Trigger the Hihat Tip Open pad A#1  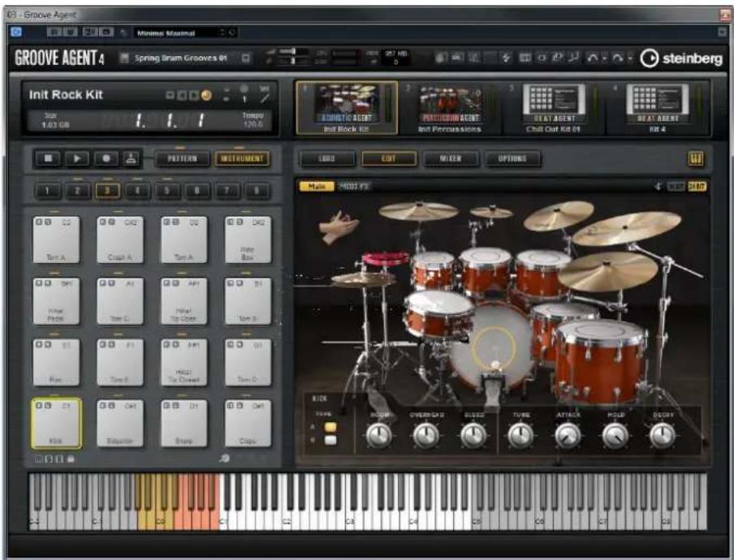click(x=184, y=301)
